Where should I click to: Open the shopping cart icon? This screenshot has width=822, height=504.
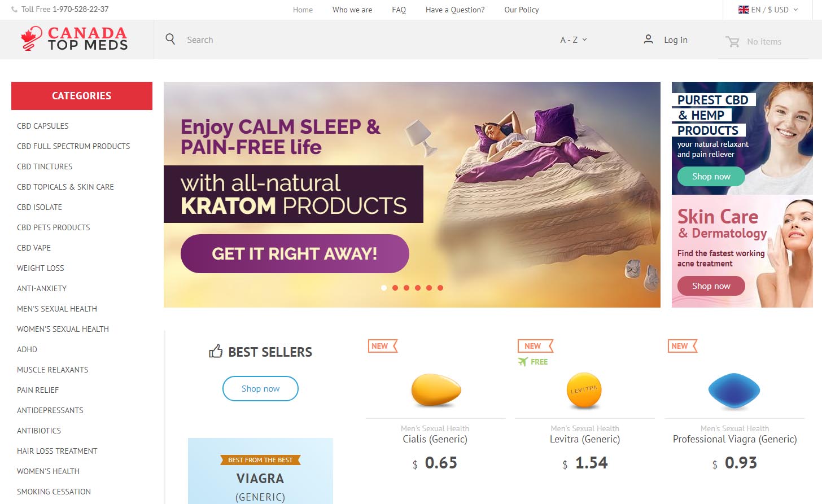pos(732,41)
